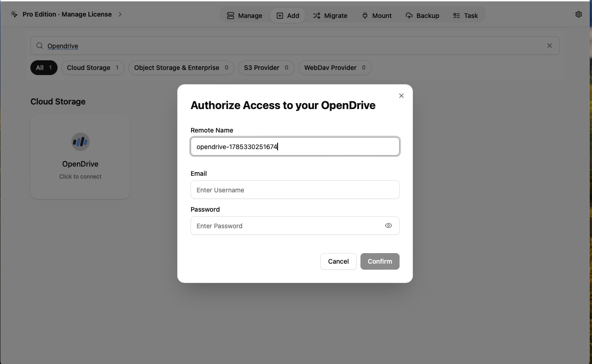
Task: Switch to the Task tab
Action: pyautogui.click(x=465, y=16)
